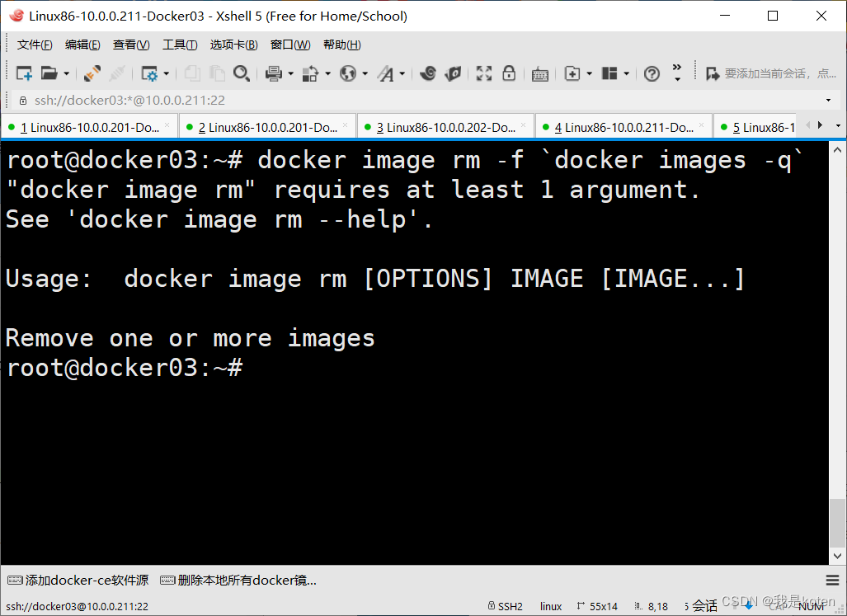Click the tab layout arrangement icon
Screen dimensions: 847x616
(609, 73)
